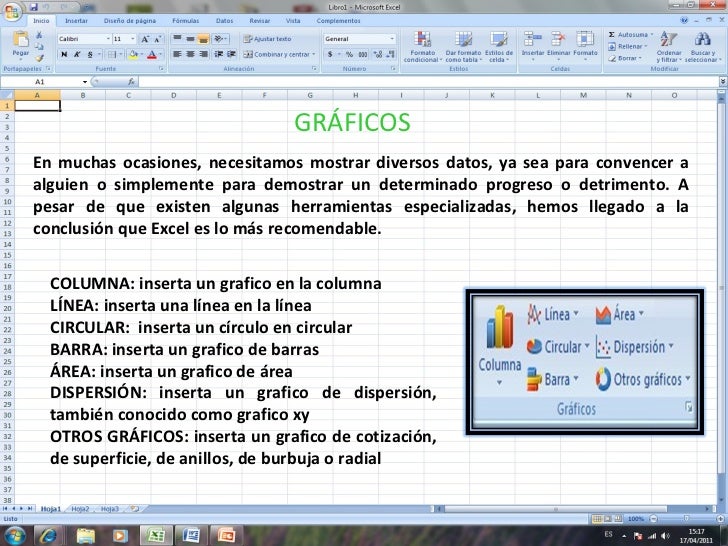The width and height of the screenshot is (728, 546).
Task: Click the fx insert function icon
Action: click(131, 82)
